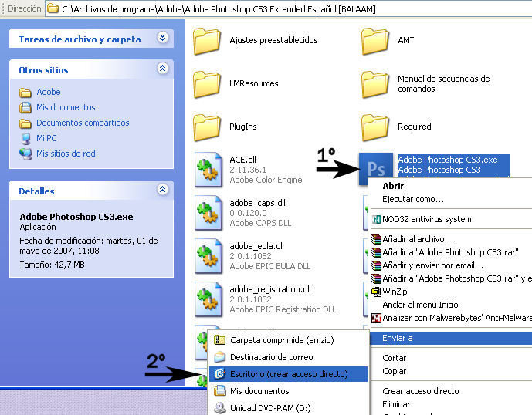Viewport: 532px width, 415px height.
Task: Click the Tareas de archivo y carpeta title
Action: pos(80,39)
